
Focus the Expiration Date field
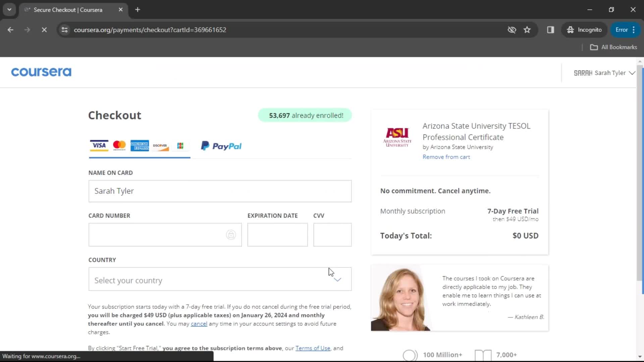pyautogui.click(x=277, y=235)
